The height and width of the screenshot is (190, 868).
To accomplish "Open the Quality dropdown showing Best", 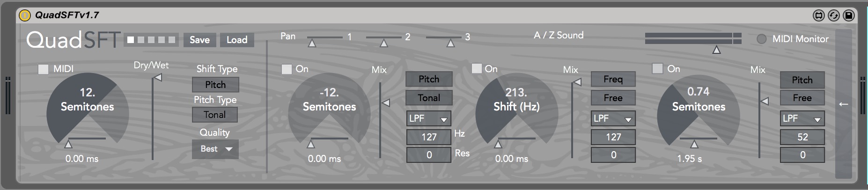I will point(216,149).
